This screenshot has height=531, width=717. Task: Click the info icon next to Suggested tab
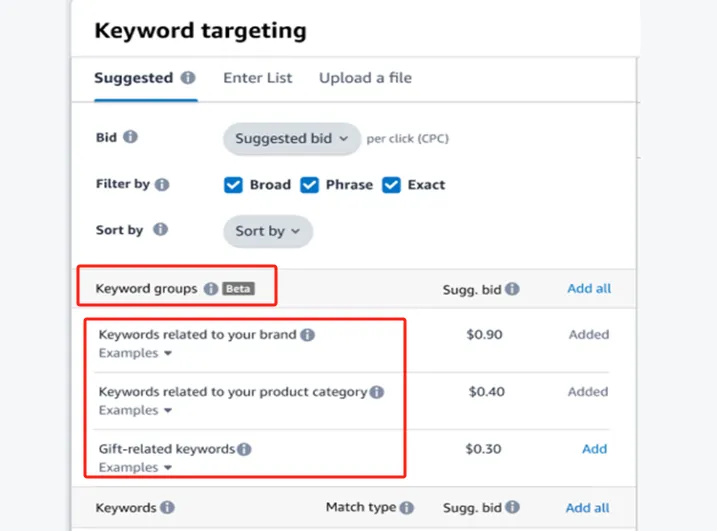pyautogui.click(x=188, y=78)
